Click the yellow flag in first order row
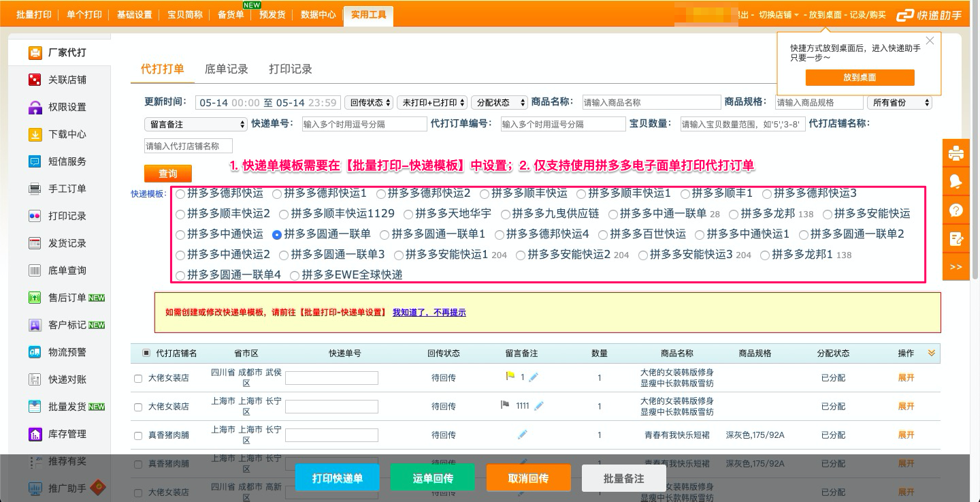The height and width of the screenshot is (502, 980). [510, 376]
